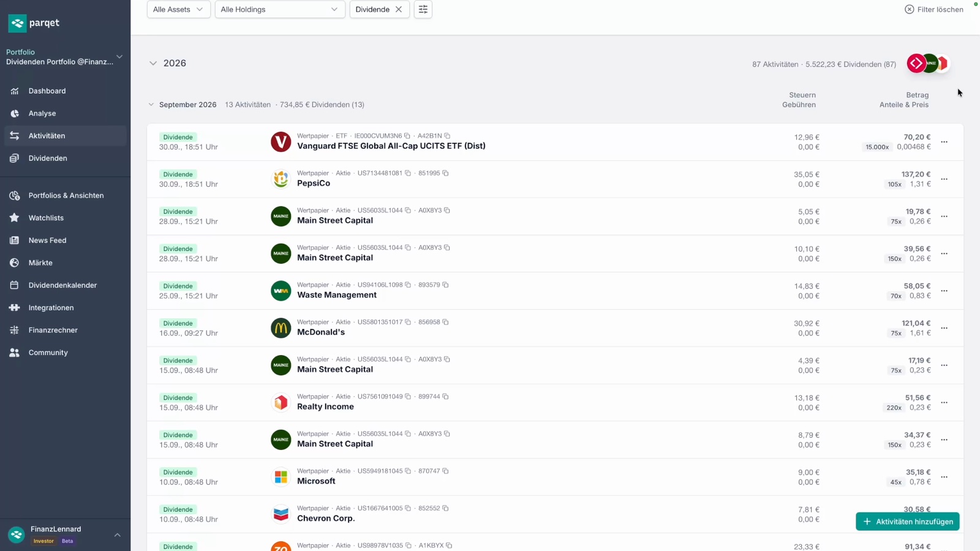Click the 70,20 € Vanguard dividend amount

pyautogui.click(x=917, y=137)
